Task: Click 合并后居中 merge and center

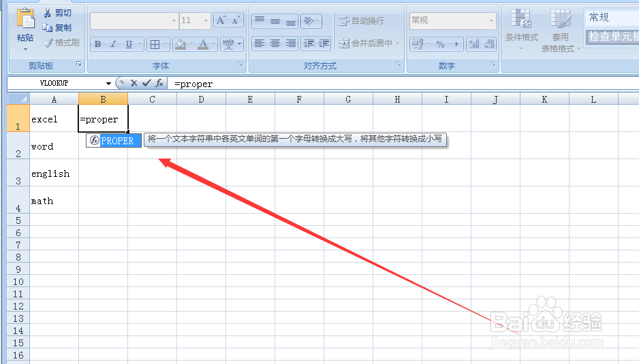Action: 364,43
